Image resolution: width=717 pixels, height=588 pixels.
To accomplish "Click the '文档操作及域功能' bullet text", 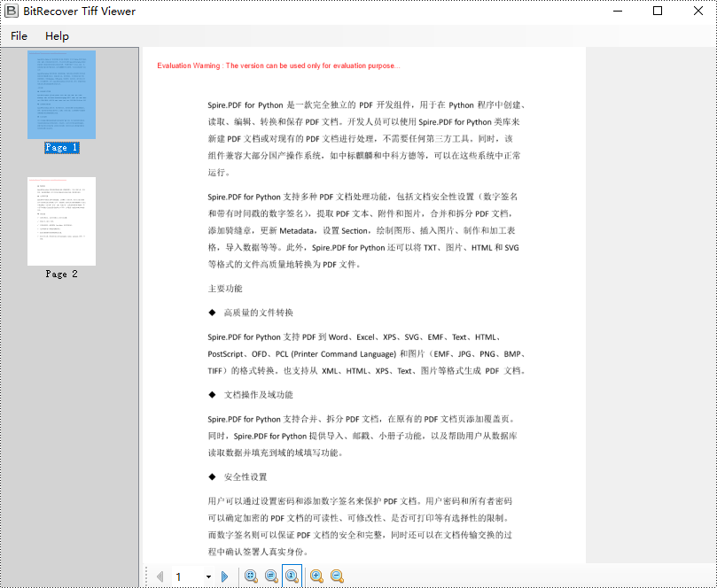I will (259, 395).
